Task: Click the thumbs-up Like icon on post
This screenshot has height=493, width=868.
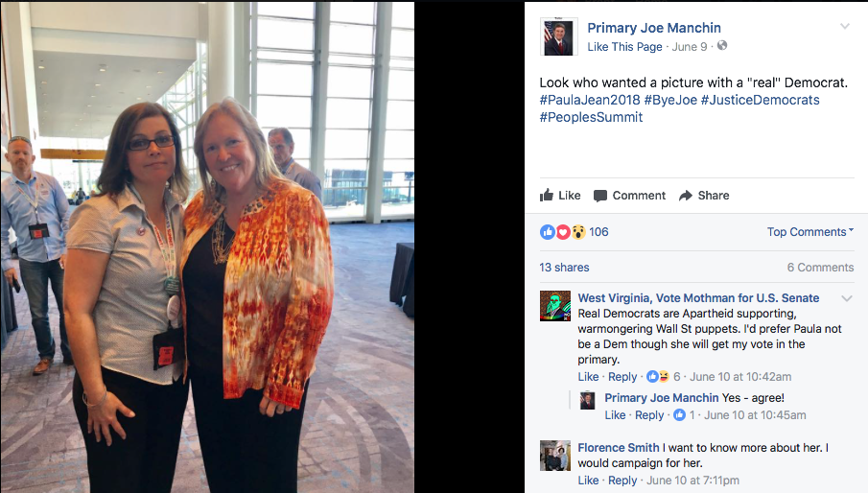Action: [x=547, y=195]
